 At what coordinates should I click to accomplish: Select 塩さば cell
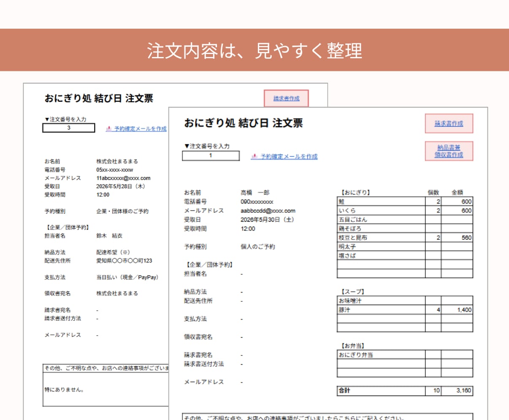[381, 255]
